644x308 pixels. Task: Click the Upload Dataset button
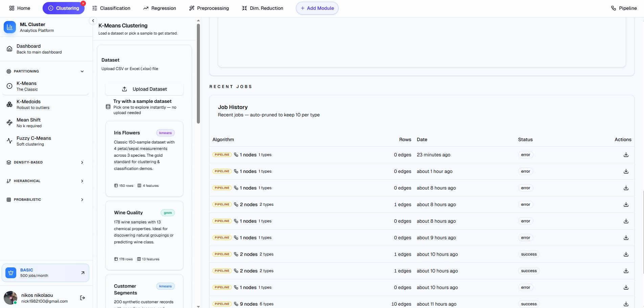144,89
